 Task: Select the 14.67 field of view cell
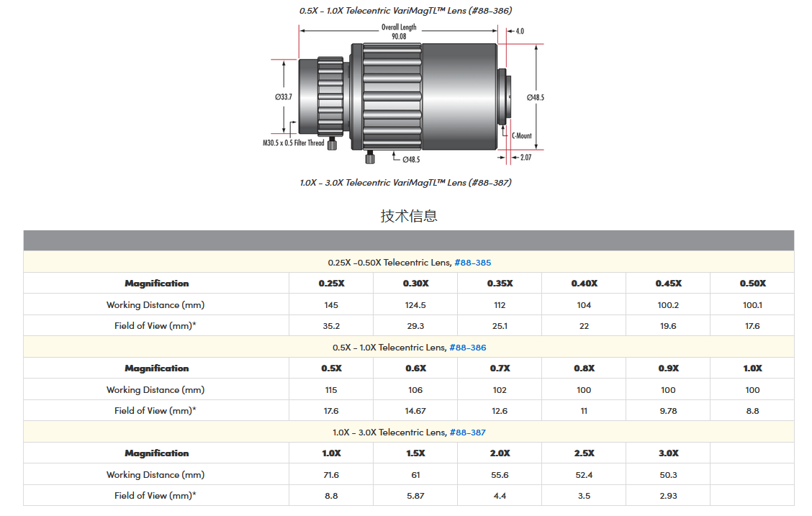point(415,411)
